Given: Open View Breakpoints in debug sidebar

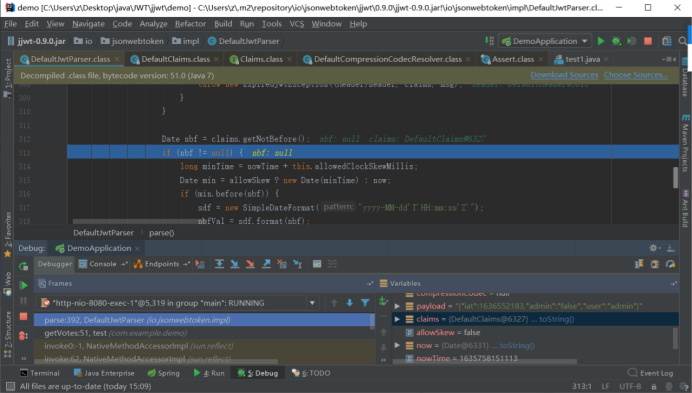Looking at the screenshot, I should point(23,336).
